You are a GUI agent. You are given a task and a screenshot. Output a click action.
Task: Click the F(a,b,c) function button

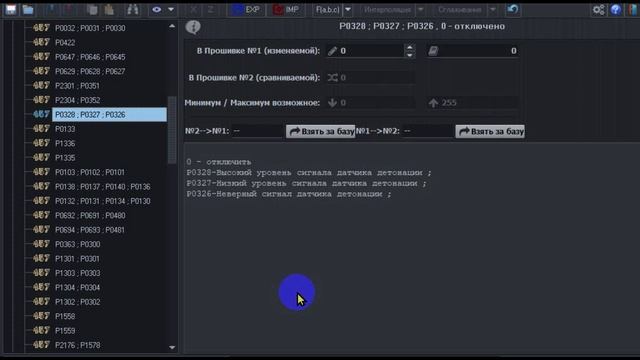pos(327,9)
